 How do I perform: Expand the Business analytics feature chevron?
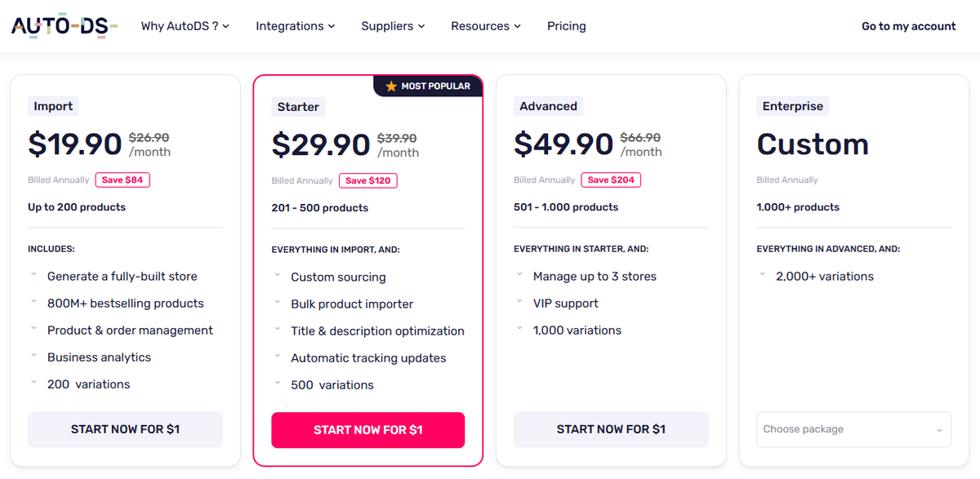click(x=33, y=357)
